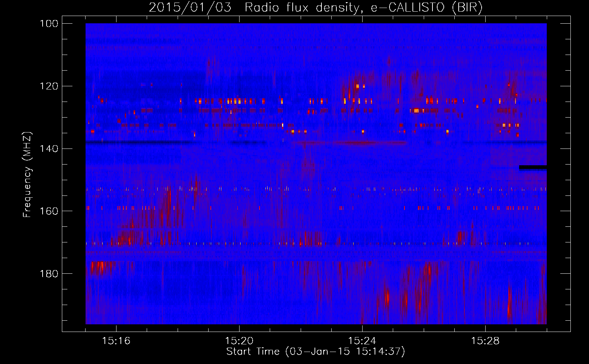Click the 15:20 time tick label
The image size is (589, 364).
[x=240, y=341]
